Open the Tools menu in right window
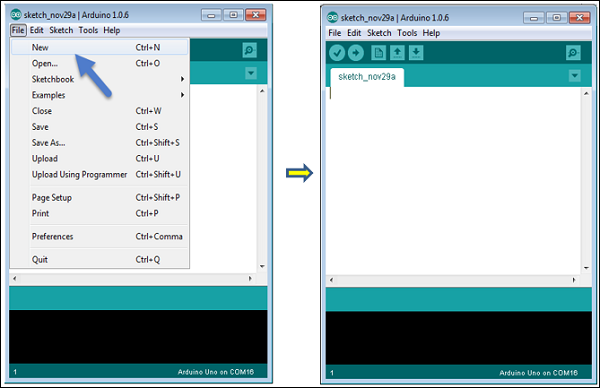This screenshot has width=600, height=388. click(x=407, y=33)
